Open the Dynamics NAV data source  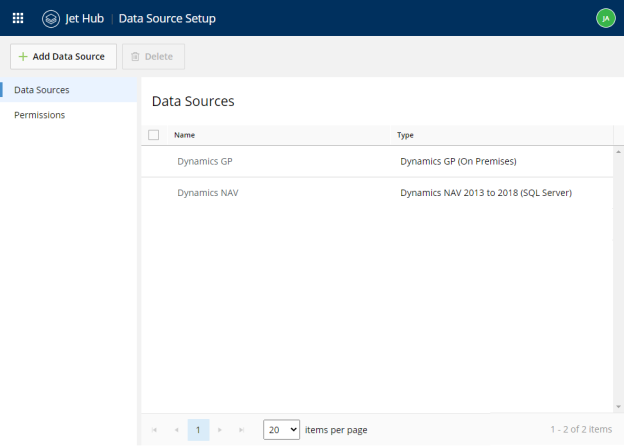tap(208, 193)
